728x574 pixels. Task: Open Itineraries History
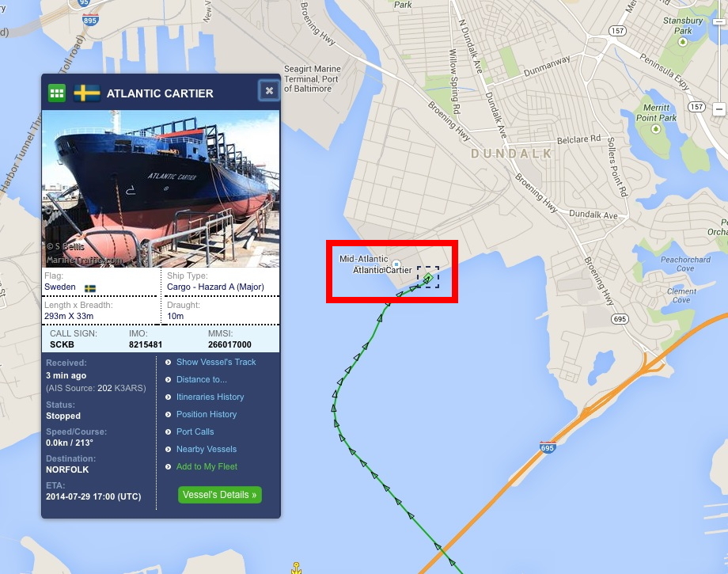click(x=210, y=397)
